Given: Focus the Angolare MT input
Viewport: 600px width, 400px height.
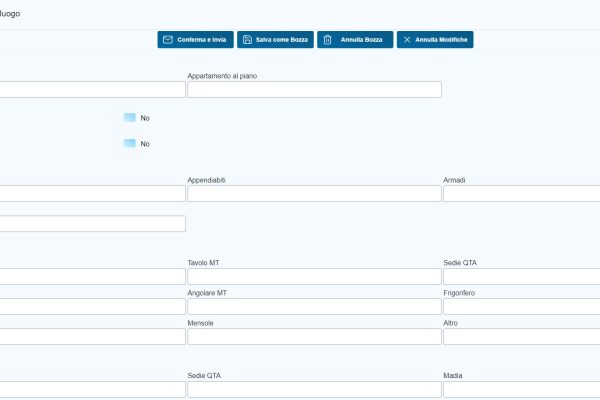Looking at the screenshot, I should (x=315, y=307).
